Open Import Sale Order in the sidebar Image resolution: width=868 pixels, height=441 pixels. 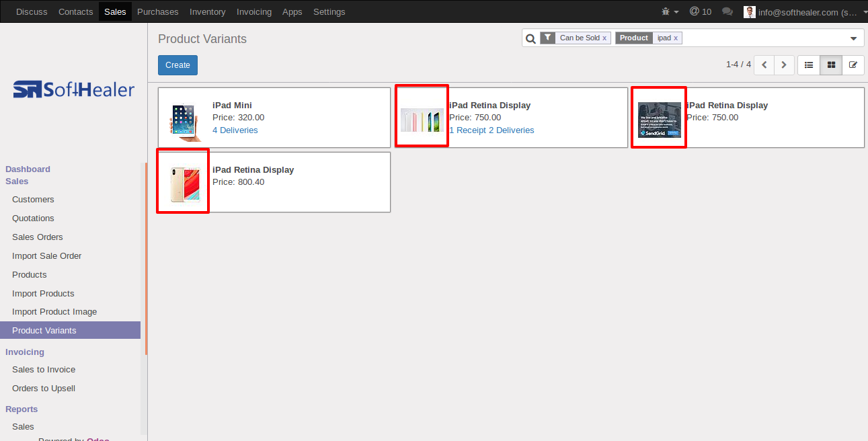47,256
